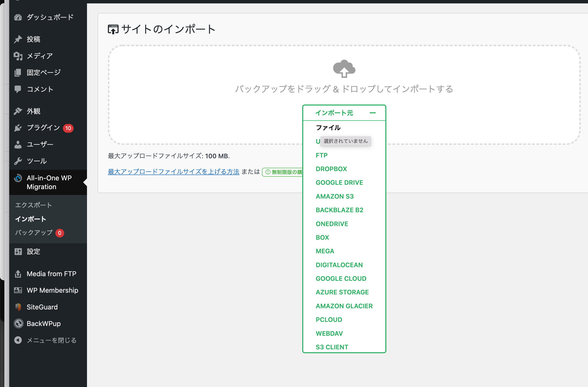Click the comment bubble icon
The width and height of the screenshot is (588, 387).
(x=18, y=89)
